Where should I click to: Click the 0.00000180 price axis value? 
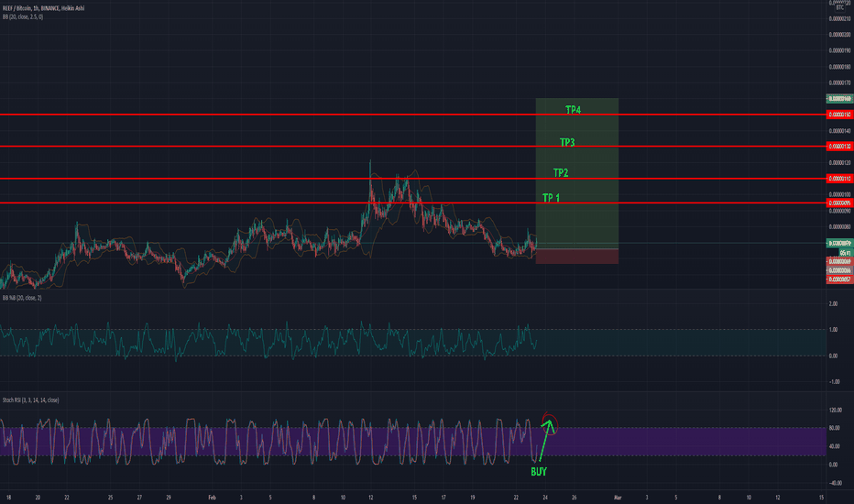pyautogui.click(x=839, y=67)
